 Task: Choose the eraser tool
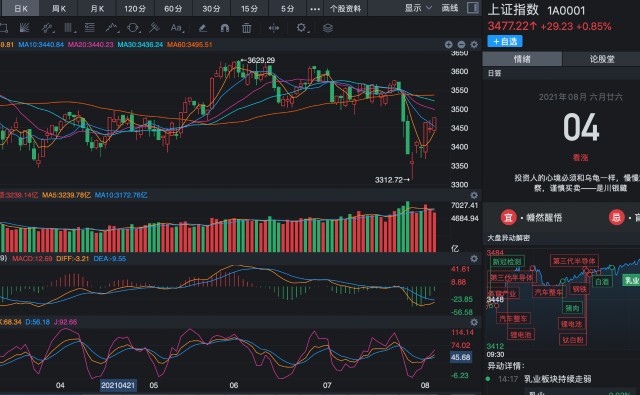202,28
